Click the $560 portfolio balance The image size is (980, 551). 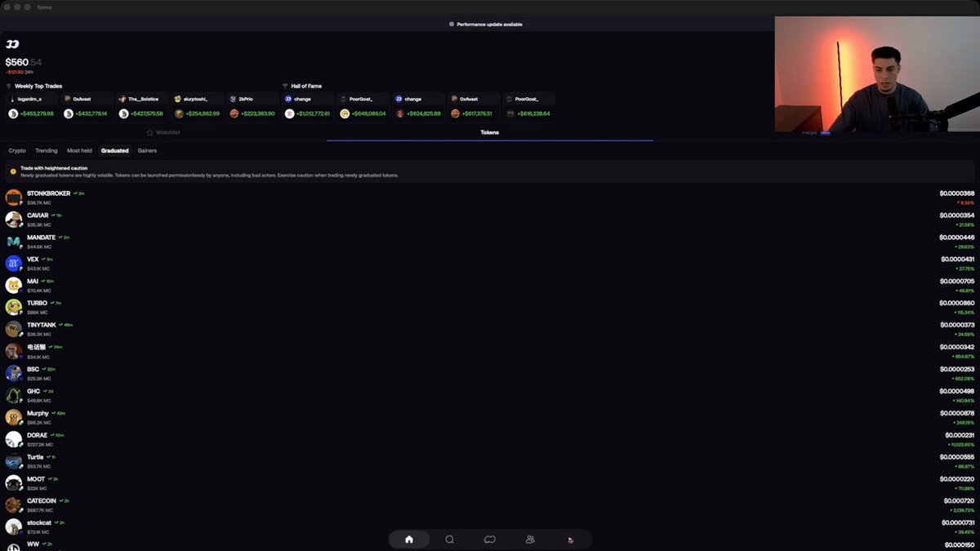(x=24, y=62)
